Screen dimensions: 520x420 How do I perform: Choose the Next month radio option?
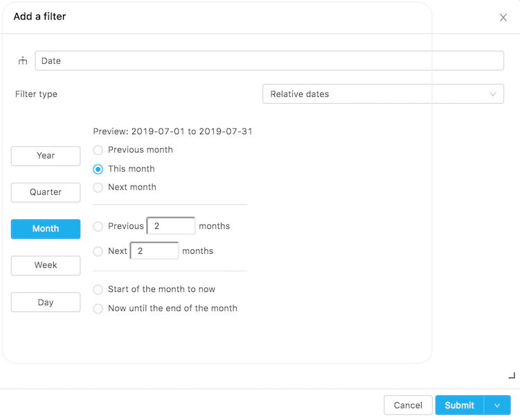[x=98, y=188]
